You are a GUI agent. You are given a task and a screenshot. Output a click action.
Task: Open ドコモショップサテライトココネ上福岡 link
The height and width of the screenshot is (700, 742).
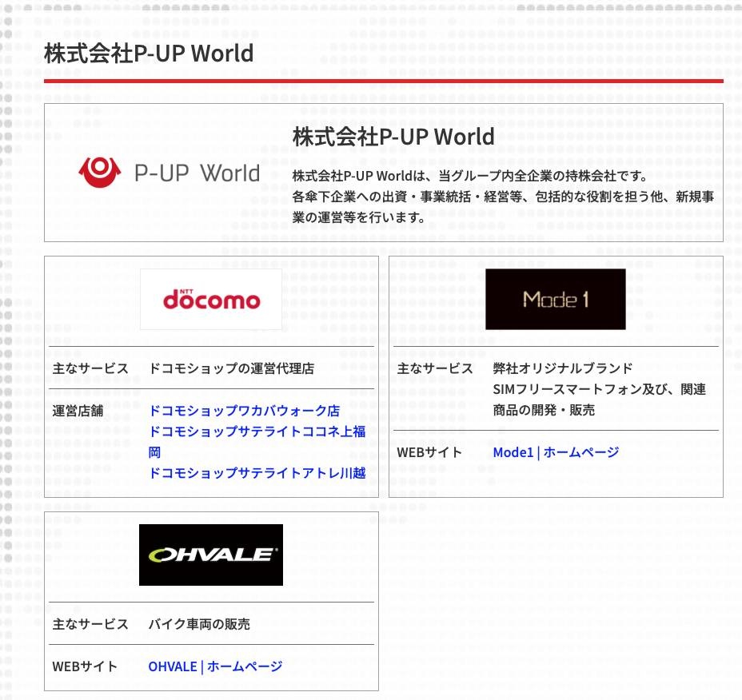pyautogui.click(x=257, y=432)
